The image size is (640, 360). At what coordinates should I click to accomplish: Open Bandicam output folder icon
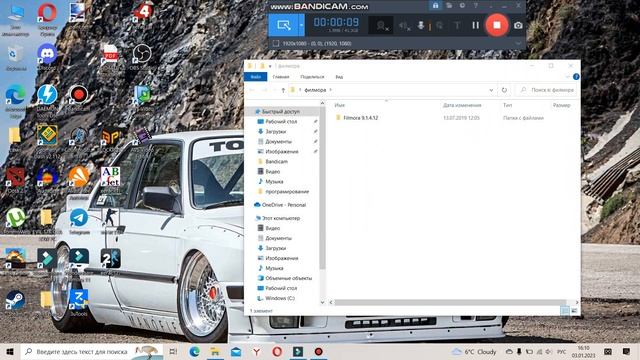449,5
